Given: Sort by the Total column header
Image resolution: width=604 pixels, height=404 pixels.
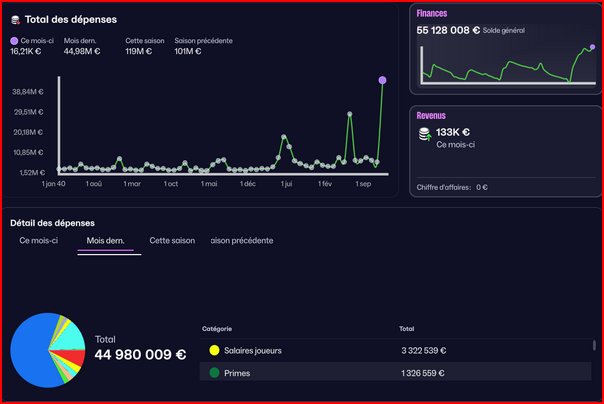Looking at the screenshot, I should click(x=406, y=327).
